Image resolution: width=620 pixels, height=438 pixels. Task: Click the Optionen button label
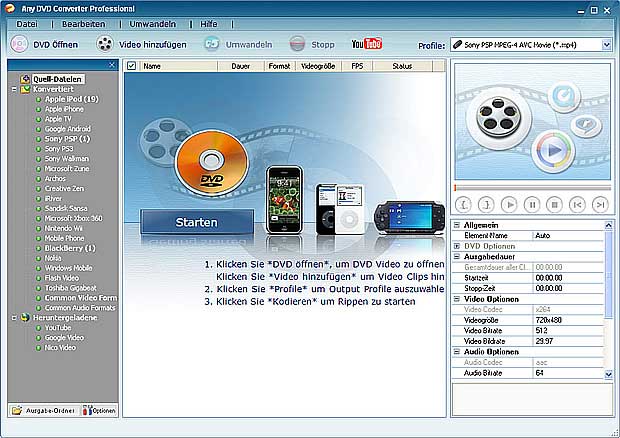coord(104,411)
